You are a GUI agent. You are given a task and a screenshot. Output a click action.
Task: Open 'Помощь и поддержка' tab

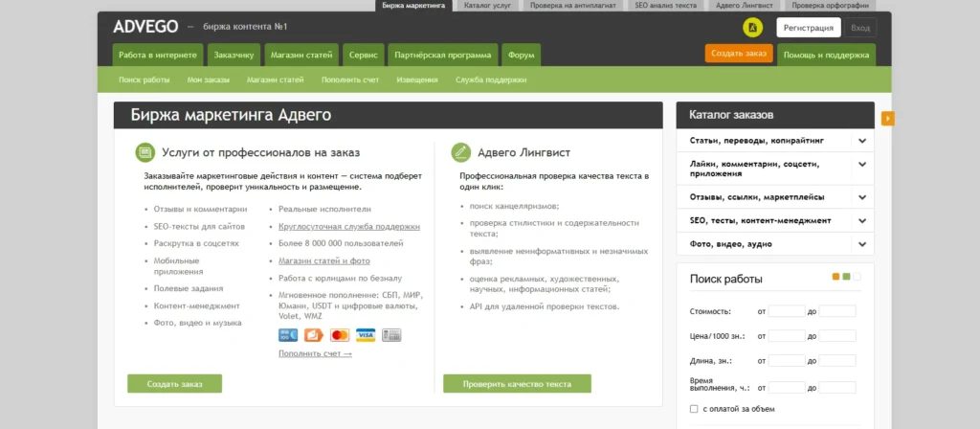click(x=826, y=55)
